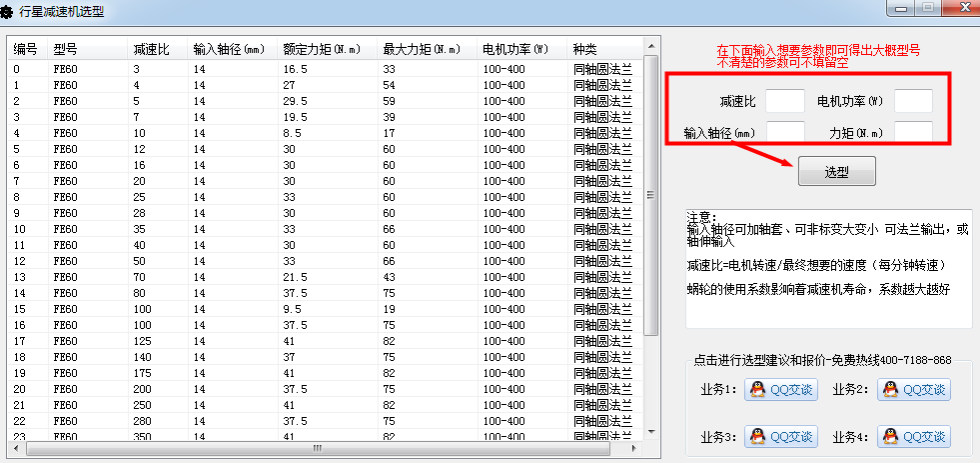The image size is (980, 463).
Task: Sort by the 输入轴径(mm) column header
Action: (232, 49)
